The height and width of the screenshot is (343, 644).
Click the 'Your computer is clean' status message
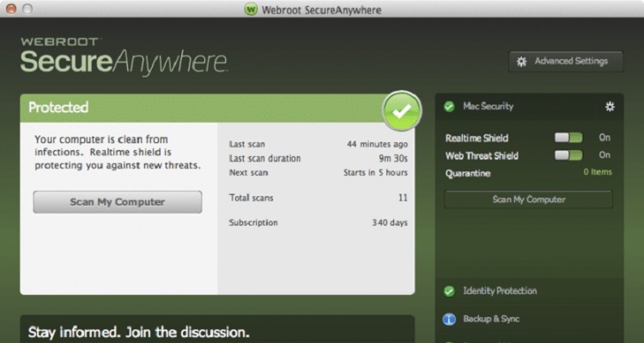pos(118,153)
